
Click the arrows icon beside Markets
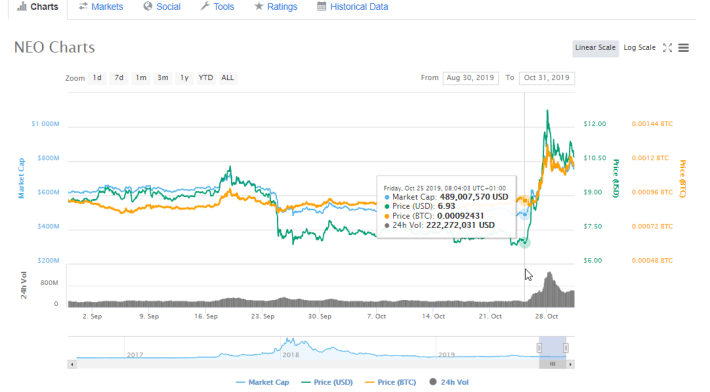[x=83, y=6]
